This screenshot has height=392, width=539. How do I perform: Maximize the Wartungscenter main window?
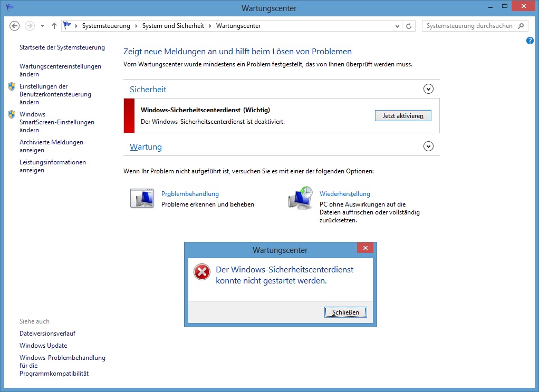pyautogui.click(x=504, y=6)
